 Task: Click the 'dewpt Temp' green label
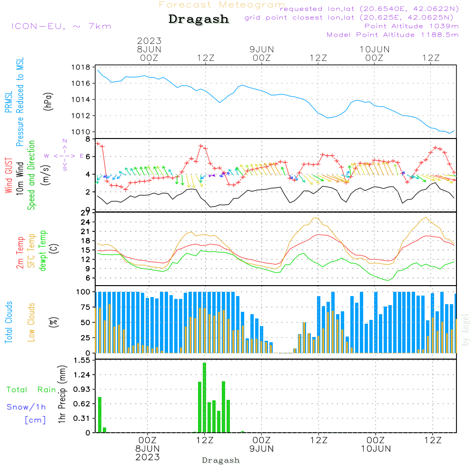tap(42, 250)
